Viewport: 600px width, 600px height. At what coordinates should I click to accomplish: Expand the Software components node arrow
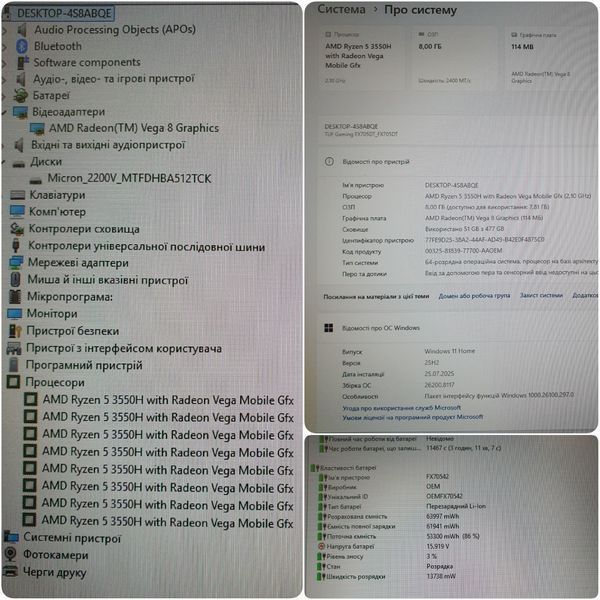4,63
